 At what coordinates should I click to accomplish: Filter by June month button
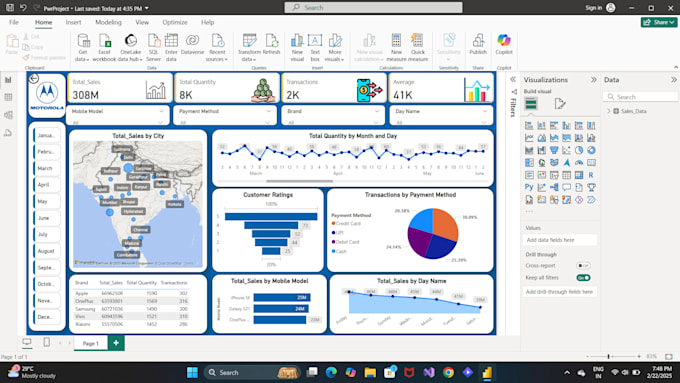coord(47,218)
